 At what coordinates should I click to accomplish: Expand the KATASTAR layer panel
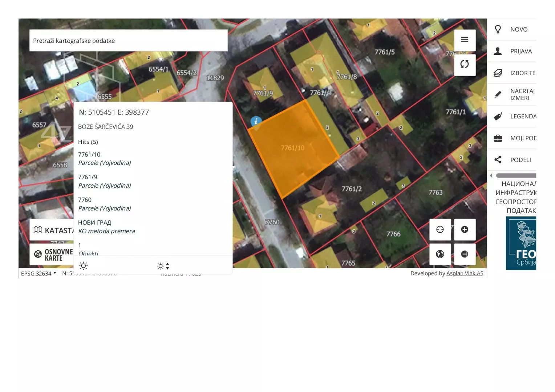(x=52, y=230)
